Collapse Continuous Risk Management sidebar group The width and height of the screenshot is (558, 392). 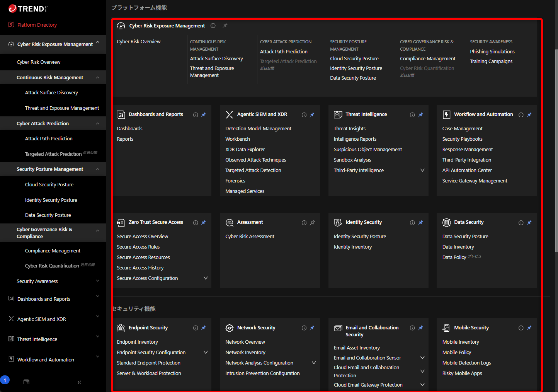[98, 78]
